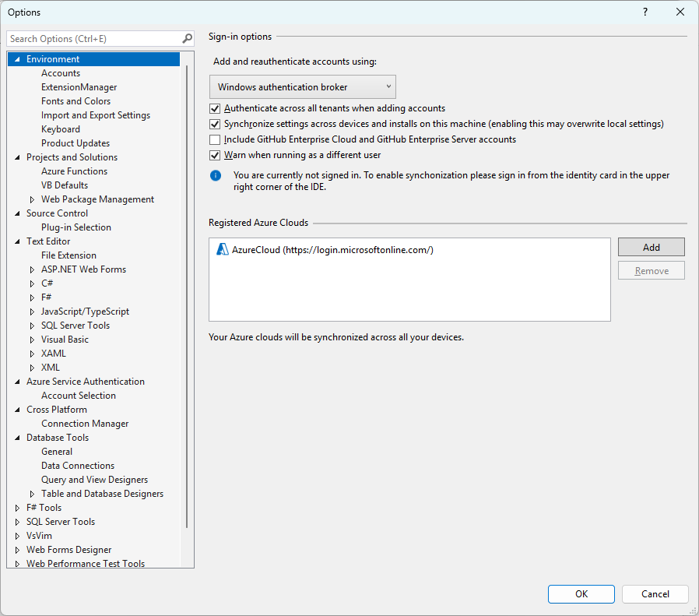Open Azure Functions settings
This screenshot has width=699, height=616.
click(74, 171)
